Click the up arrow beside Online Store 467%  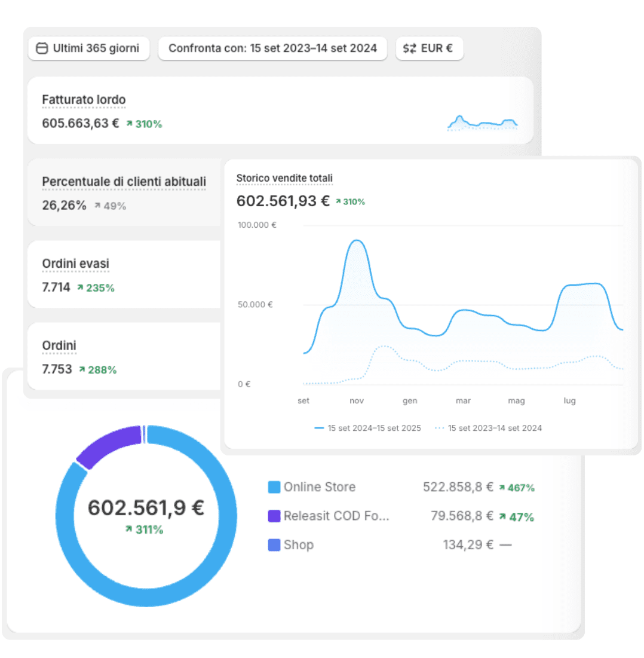tap(502, 488)
